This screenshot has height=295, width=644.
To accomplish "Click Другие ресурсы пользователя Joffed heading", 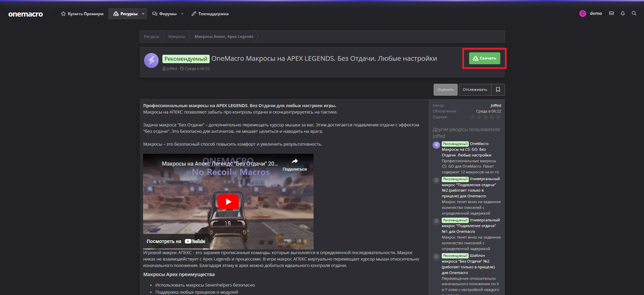I will [x=466, y=133].
